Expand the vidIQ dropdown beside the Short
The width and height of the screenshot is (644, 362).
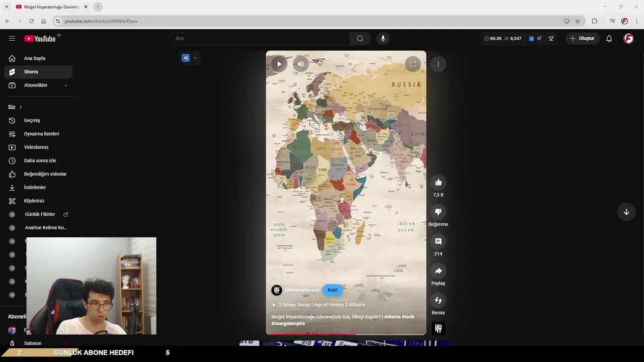[195, 58]
